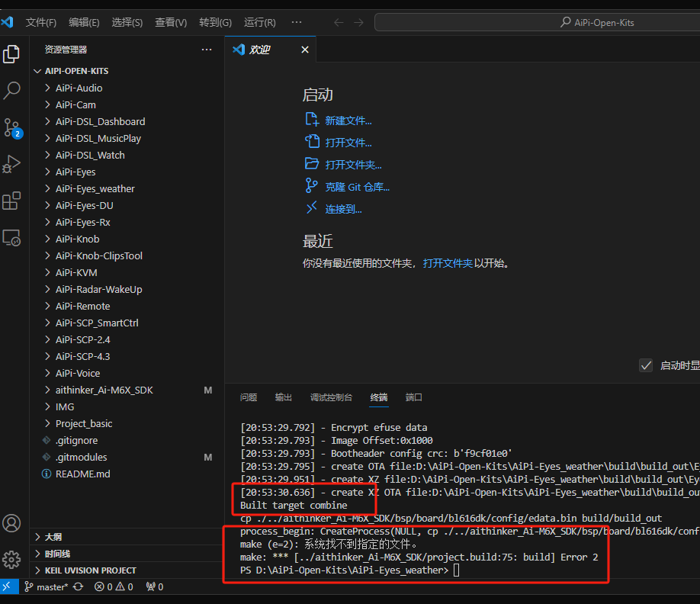This screenshot has height=604, width=700.
Task: Click the 克隆 Git 仓库... link
Action: 357,187
